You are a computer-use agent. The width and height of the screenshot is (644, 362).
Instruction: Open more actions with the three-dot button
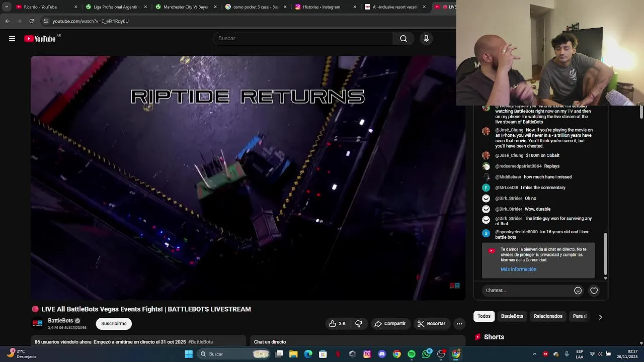click(459, 324)
